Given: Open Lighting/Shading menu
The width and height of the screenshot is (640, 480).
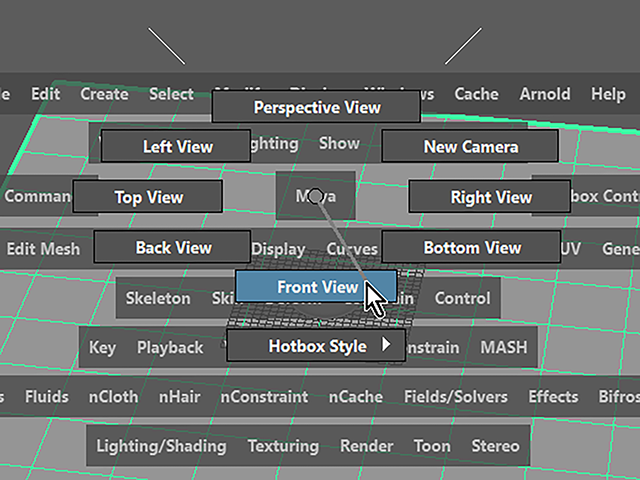Looking at the screenshot, I should point(161,446).
